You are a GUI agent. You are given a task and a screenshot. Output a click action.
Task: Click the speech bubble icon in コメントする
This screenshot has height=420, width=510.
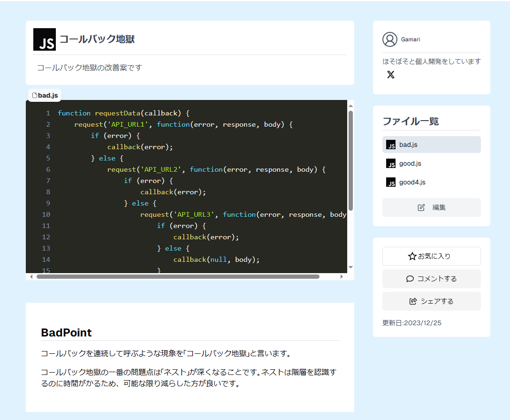410,279
